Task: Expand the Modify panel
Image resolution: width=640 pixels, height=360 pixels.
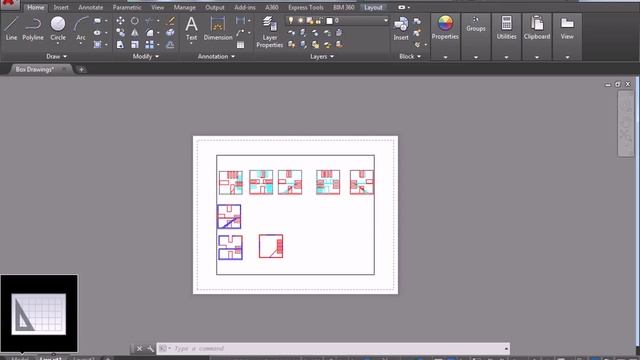Action: click(x=146, y=56)
